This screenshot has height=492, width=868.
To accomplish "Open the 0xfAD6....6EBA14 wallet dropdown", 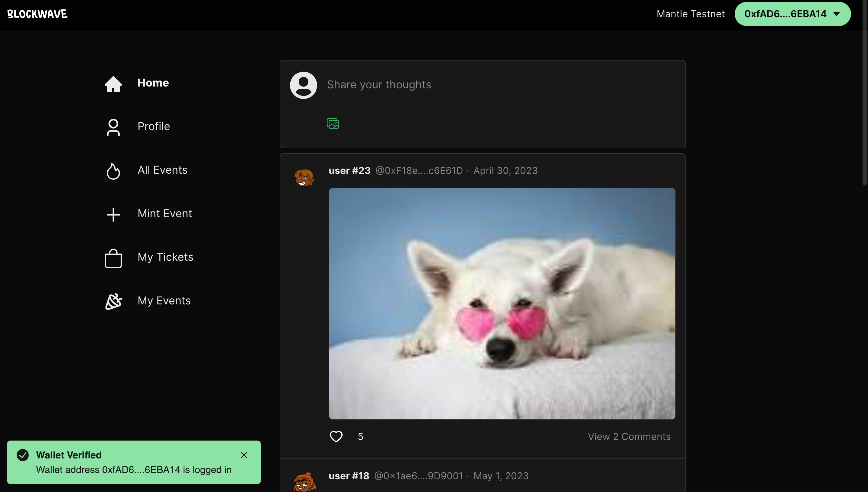I will coord(792,14).
